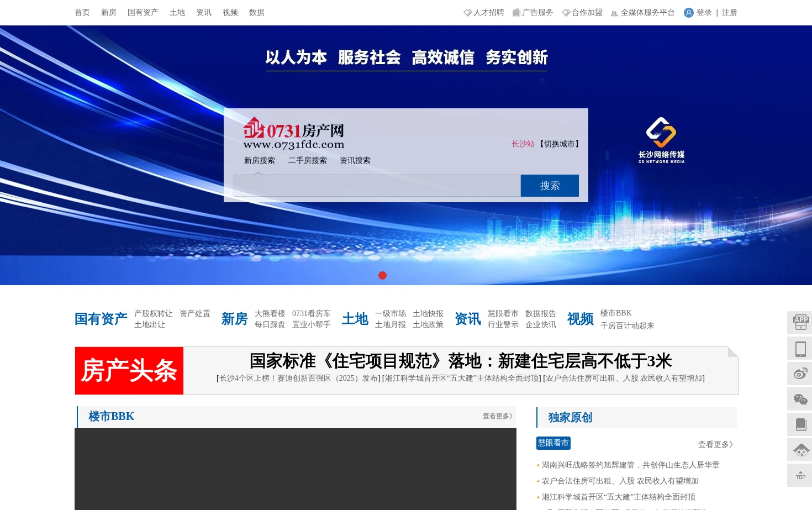Switch to the 新房搜索 search tab
Image resolution: width=812 pixels, height=510 pixels.
click(260, 160)
